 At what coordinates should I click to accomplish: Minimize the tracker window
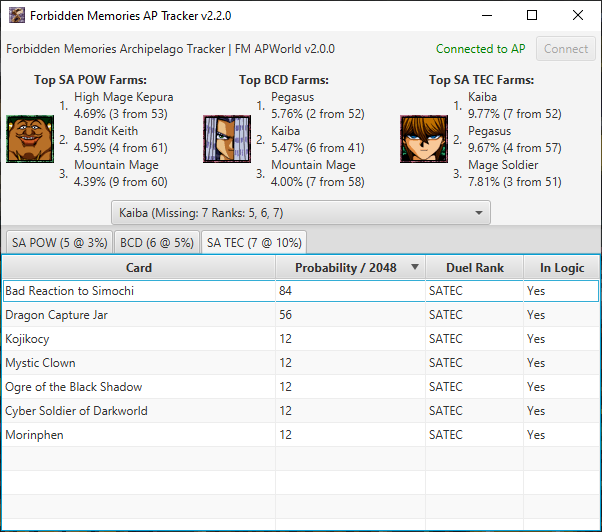487,15
